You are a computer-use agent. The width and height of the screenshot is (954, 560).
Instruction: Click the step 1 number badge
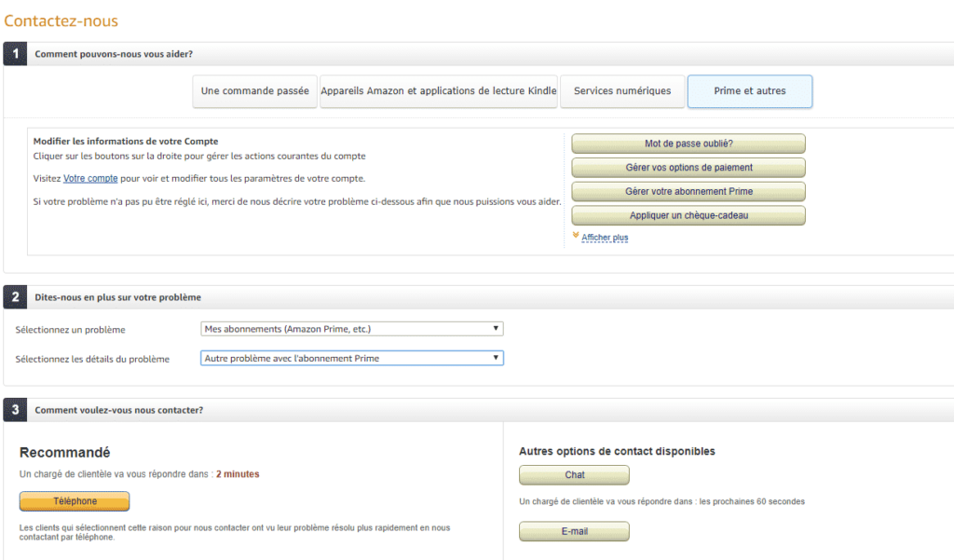15,54
